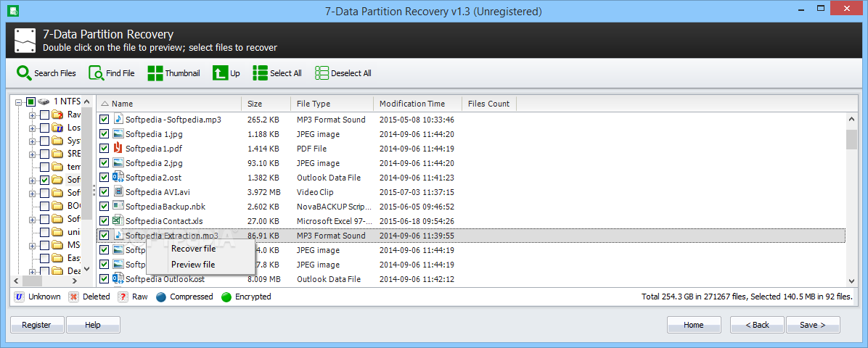Choose Recover file from context menu
This screenshot has width=868, height=348.
[x=193, y=249]
